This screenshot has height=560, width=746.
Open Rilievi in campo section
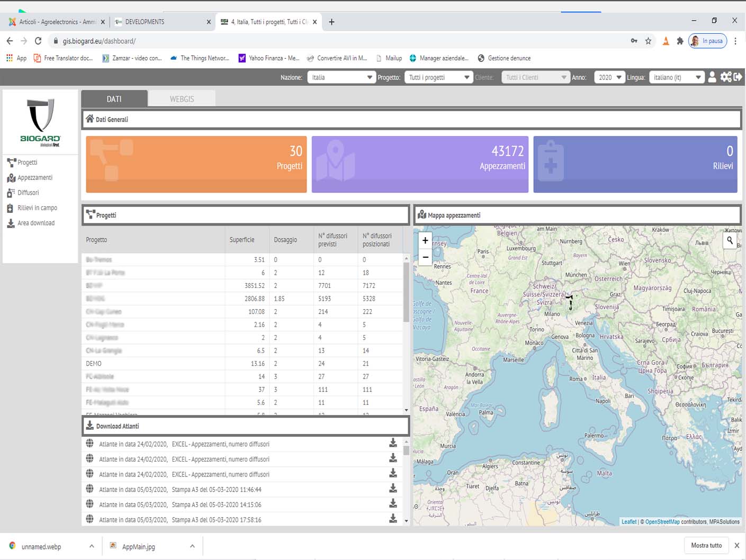(32, 208)
